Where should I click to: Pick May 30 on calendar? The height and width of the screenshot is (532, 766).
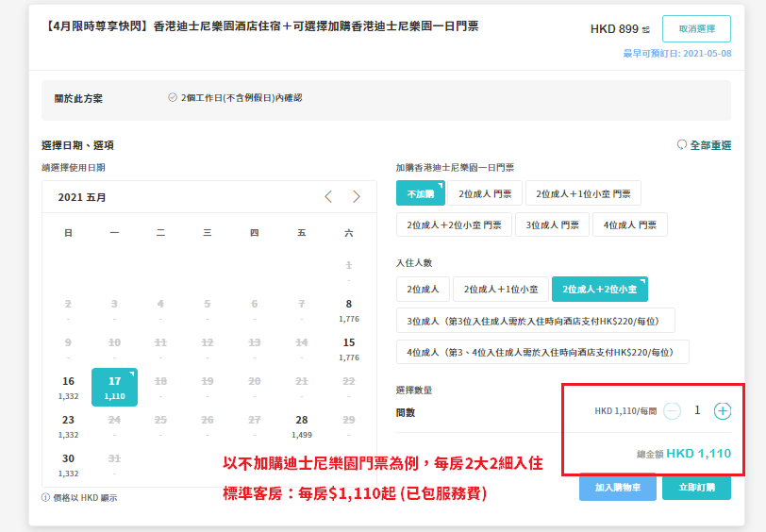68,465
